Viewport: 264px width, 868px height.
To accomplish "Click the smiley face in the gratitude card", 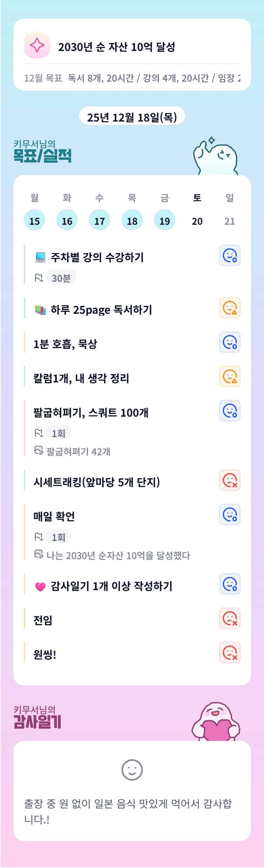I will [132, 770].
